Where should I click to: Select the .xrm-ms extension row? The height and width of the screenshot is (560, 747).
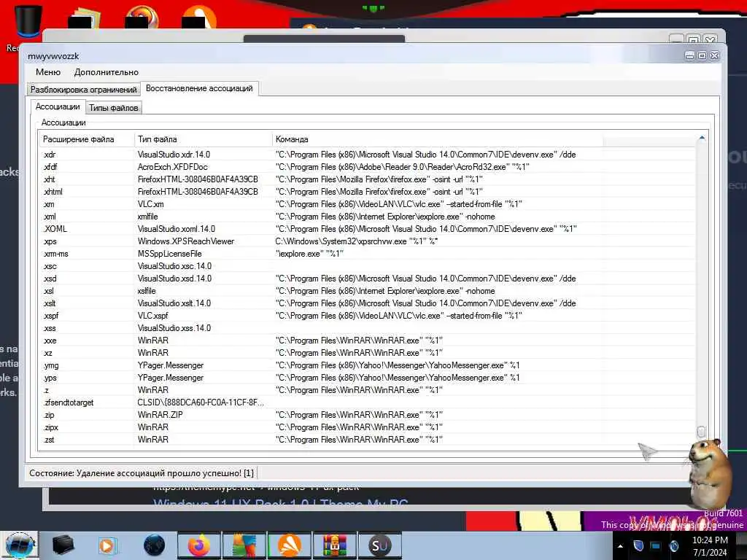point(368,253)
